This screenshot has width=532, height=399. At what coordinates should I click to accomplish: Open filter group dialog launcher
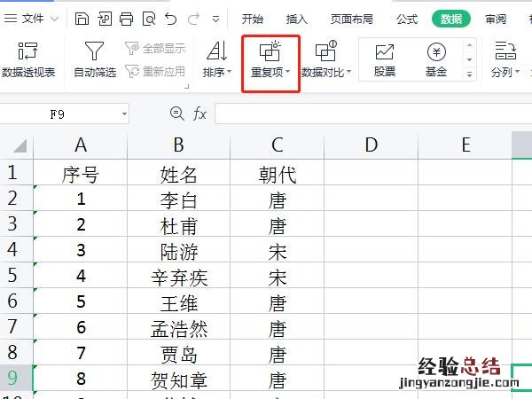point(186,87)
